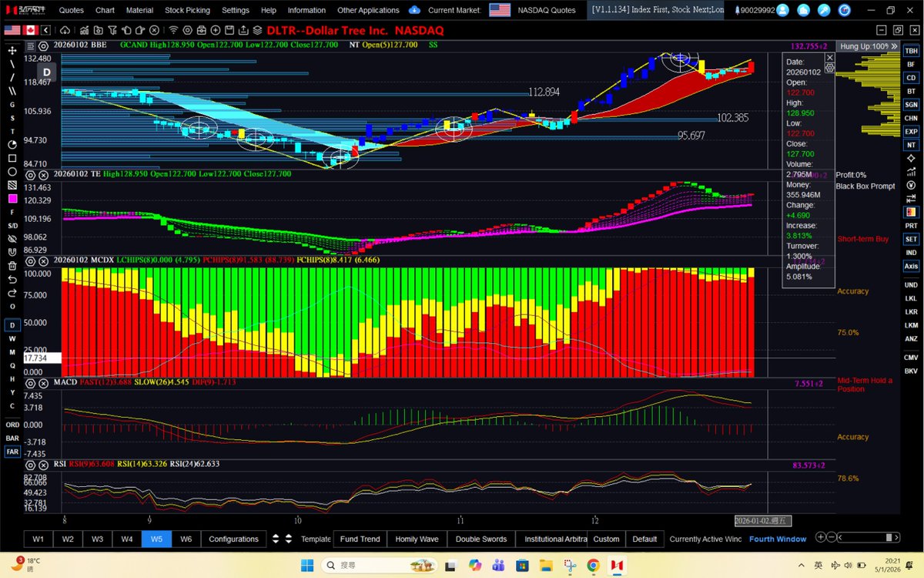Click the trash delete drawings icon
924x578 pixels.
click(x=12, y=266)
